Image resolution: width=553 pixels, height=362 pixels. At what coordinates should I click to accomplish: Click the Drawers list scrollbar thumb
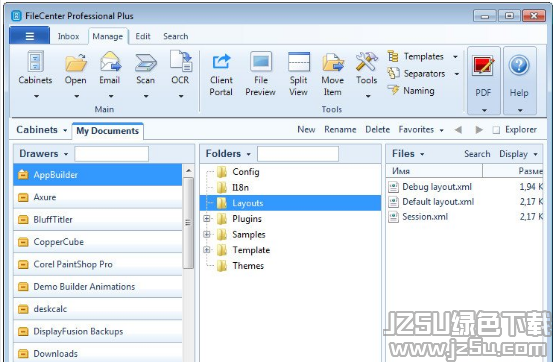[x=188, y=223]
